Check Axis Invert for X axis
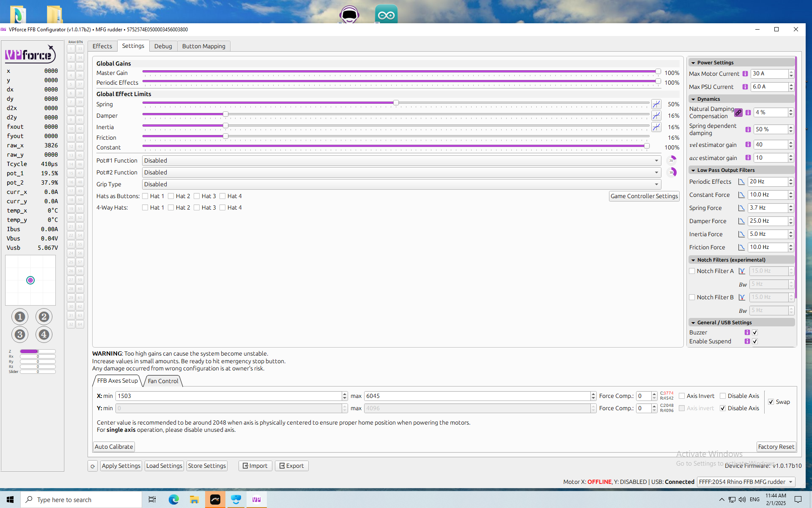812x508 pixels. pos(682,396)
